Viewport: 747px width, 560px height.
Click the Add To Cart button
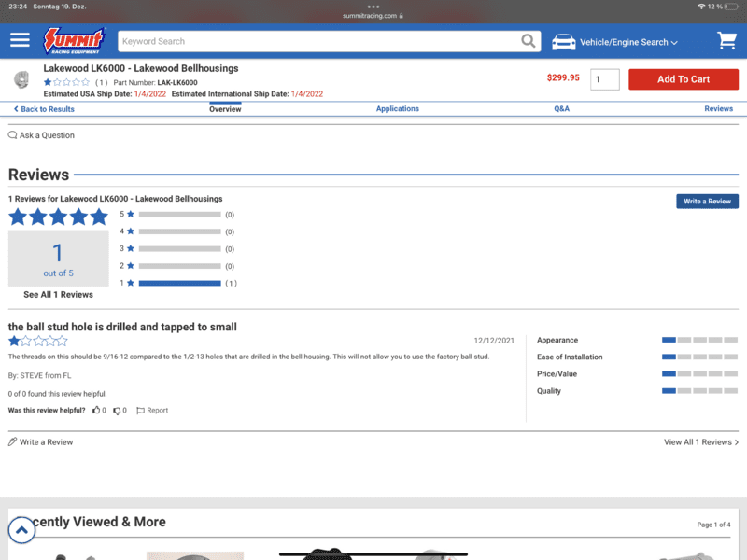pyautogui.click(x=684, y=79)
